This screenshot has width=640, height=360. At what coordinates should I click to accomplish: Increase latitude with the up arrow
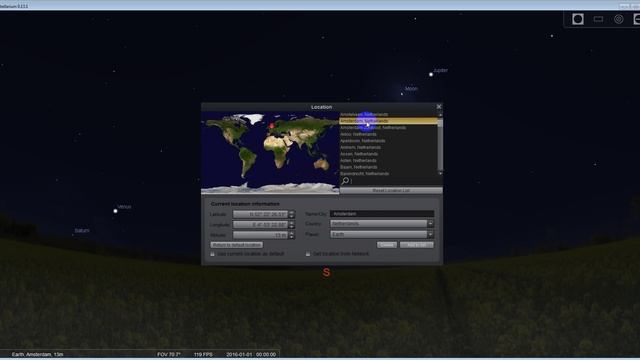point(291,212)
